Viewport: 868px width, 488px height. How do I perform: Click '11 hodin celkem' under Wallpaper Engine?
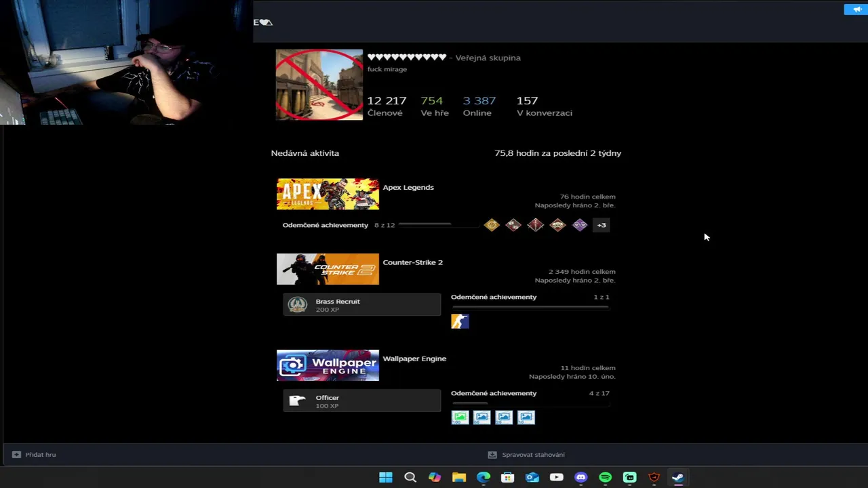[588, 368]
